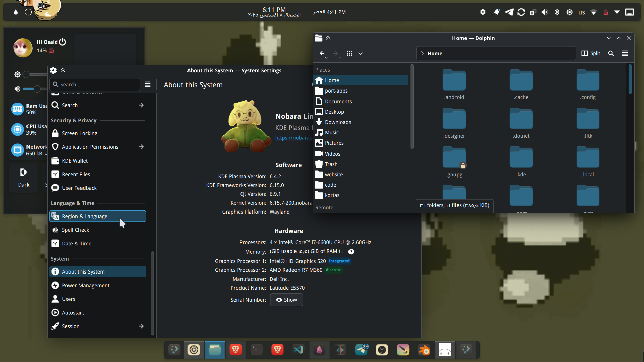This screenshot has width=644, height=362.
Task: Open Music in Dolphin places
Action: (361, 133)
